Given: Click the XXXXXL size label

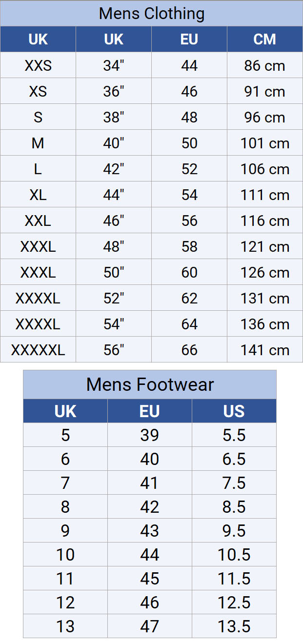Looking at the screenshot, I should click(38, 350).
